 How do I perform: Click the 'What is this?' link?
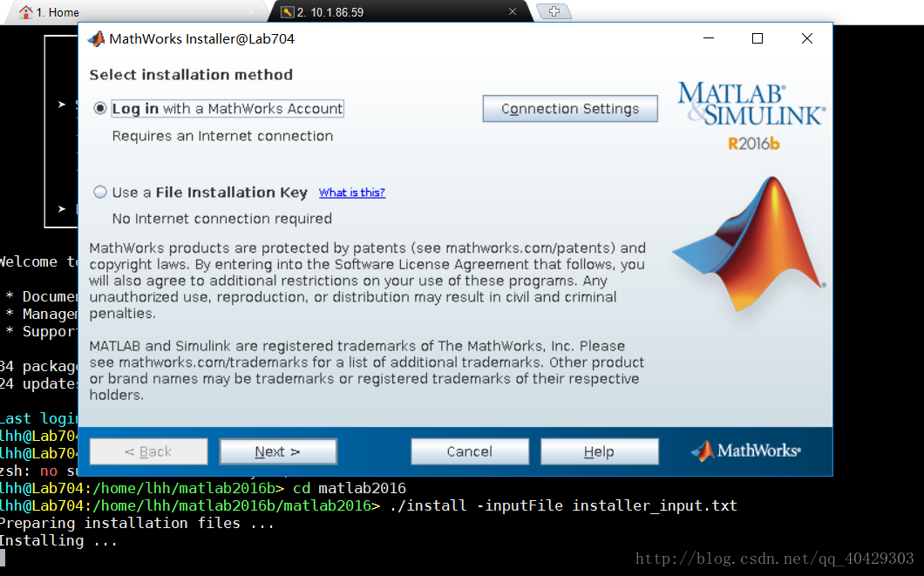(x=352, y=193)
